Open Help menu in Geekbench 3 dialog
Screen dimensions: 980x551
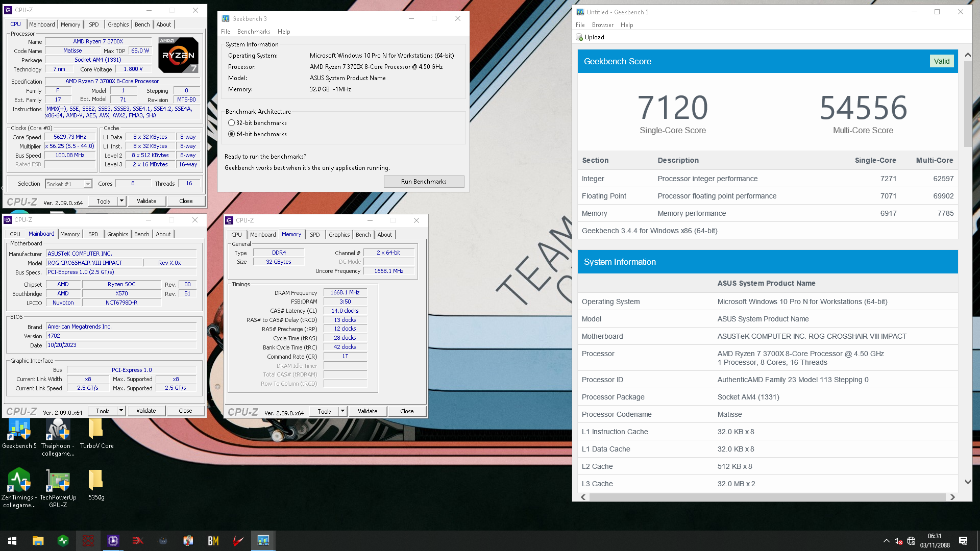point(284,32)
